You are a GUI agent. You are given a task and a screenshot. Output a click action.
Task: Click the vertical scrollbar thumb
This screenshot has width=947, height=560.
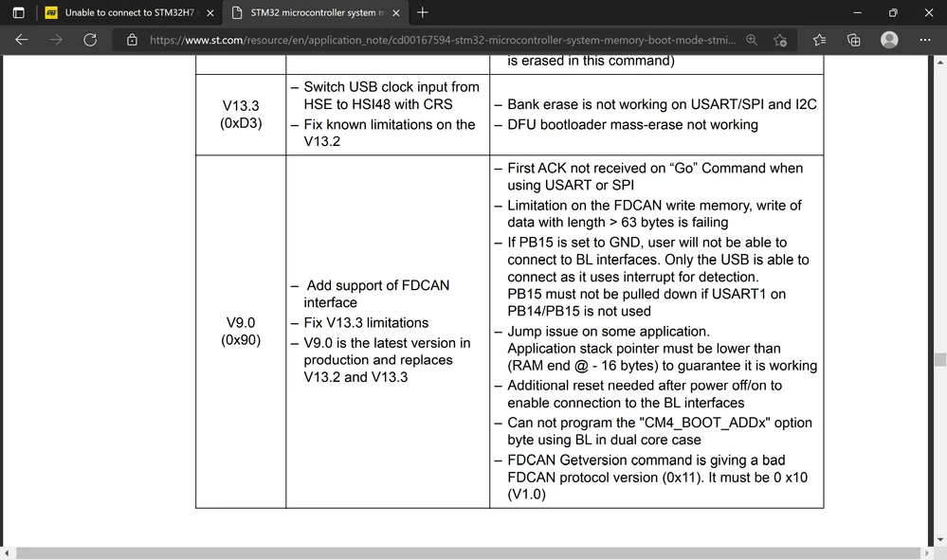coord(939,359)
